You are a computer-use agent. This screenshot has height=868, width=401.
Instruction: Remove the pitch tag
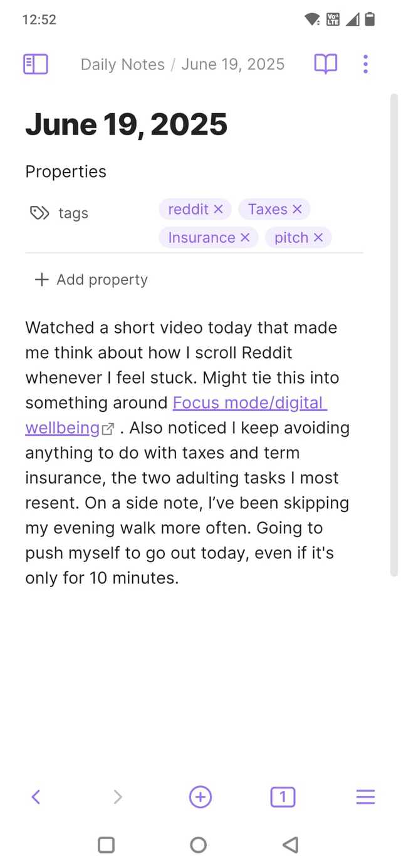pyautogui.click(x=318, y=238)
